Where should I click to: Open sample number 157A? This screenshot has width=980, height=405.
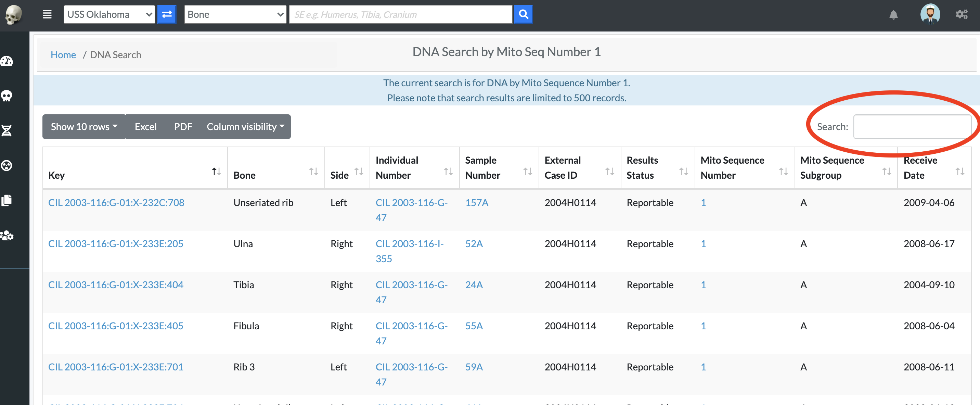point(477,203)
